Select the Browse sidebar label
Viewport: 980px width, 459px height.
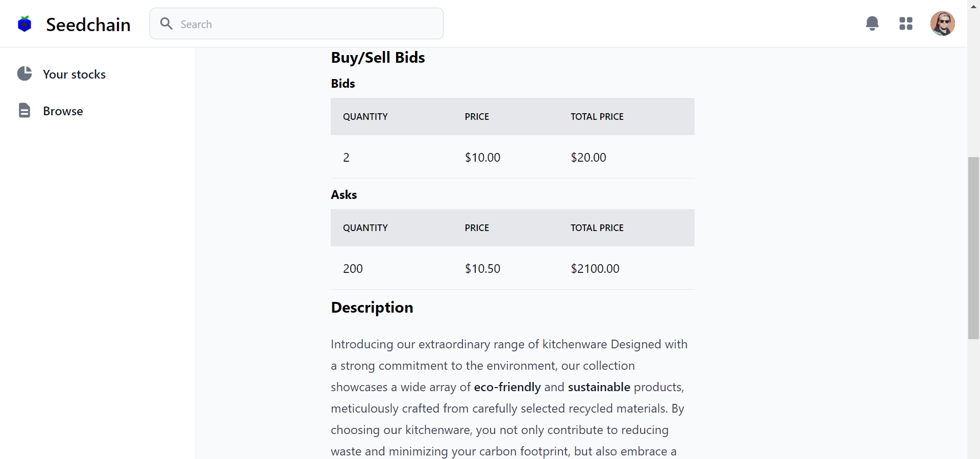coord(63,111)
